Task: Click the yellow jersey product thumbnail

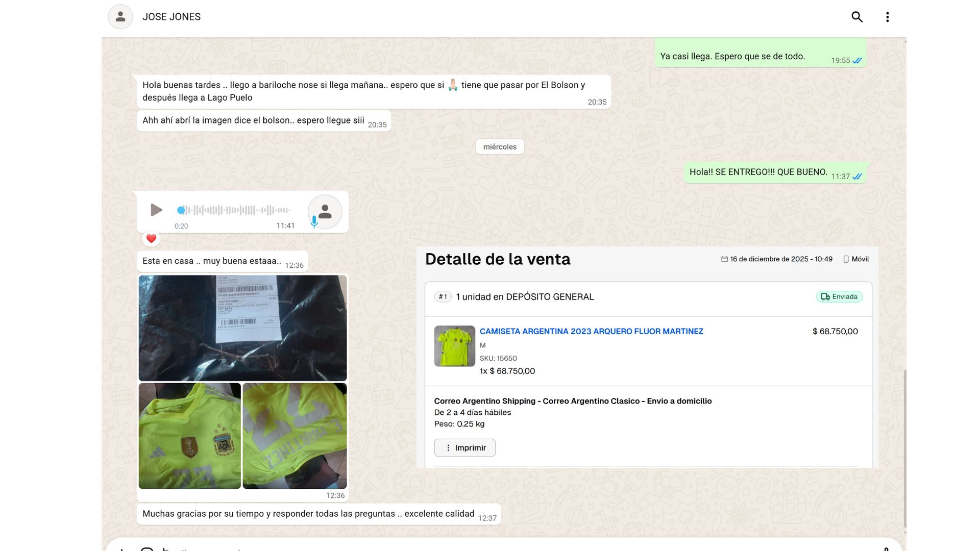Action: (x=454, y=346)
